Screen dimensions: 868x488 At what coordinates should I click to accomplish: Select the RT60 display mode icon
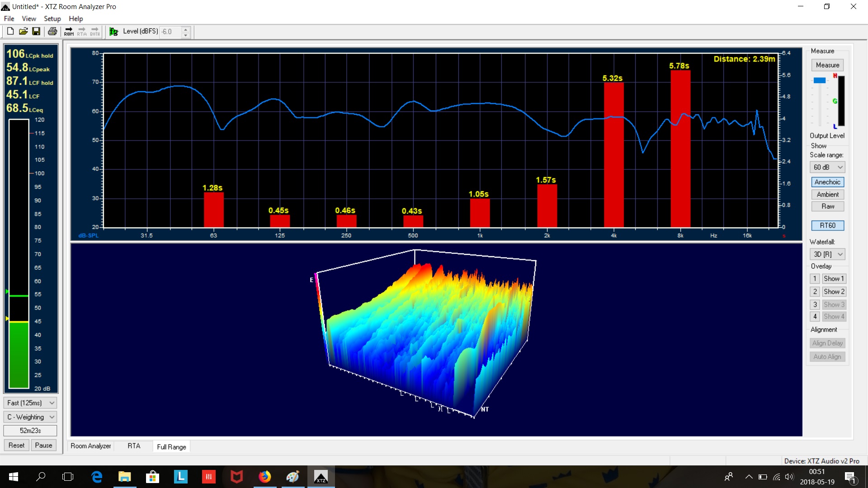coord(827,225)
